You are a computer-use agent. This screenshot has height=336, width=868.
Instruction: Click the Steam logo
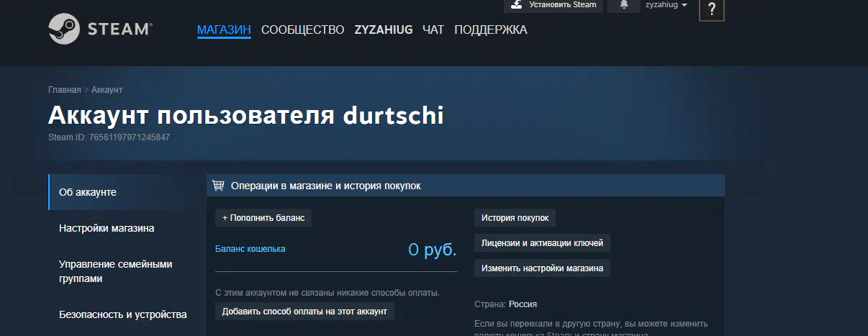(x=100, y=29)
